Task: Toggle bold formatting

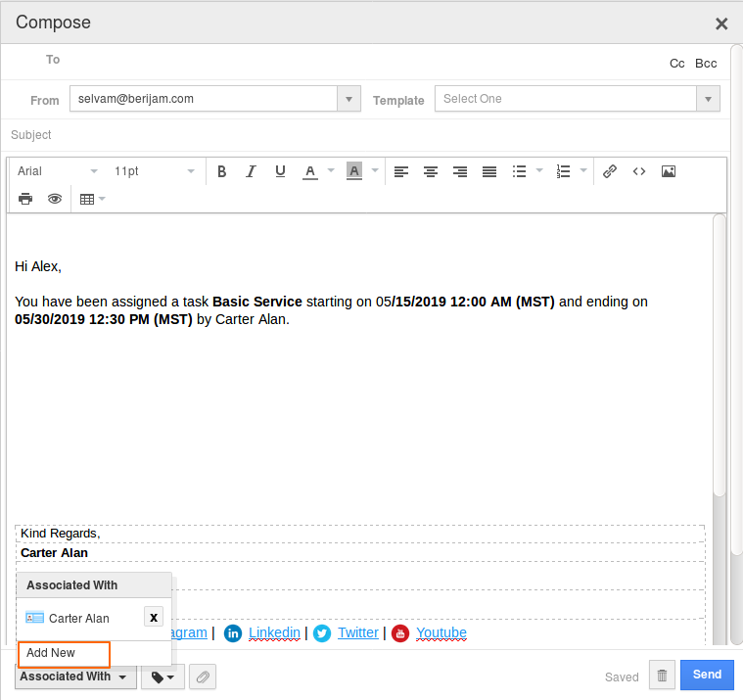Action: 222,171
